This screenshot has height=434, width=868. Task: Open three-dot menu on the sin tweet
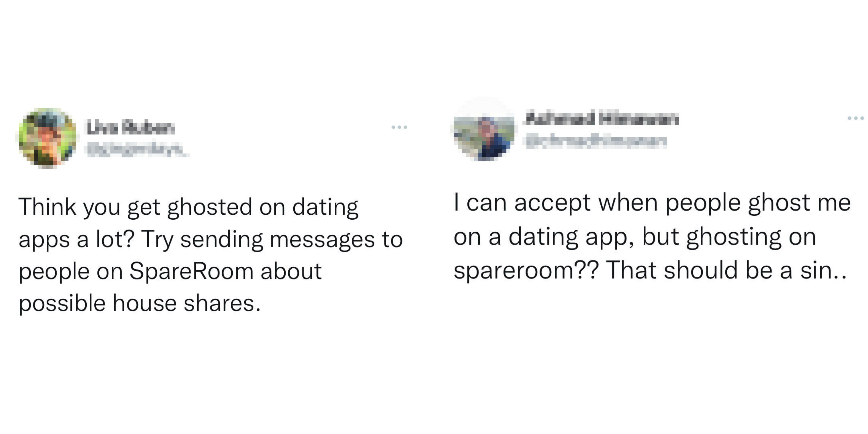point(856,118)
